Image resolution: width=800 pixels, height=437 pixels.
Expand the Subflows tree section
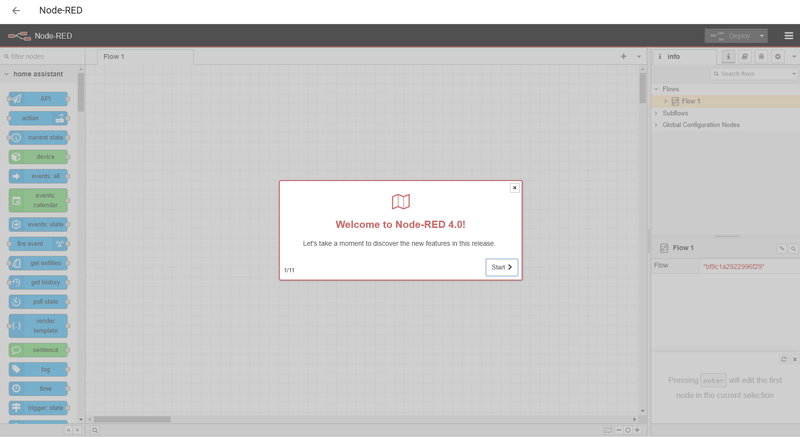tap(657, 113)
